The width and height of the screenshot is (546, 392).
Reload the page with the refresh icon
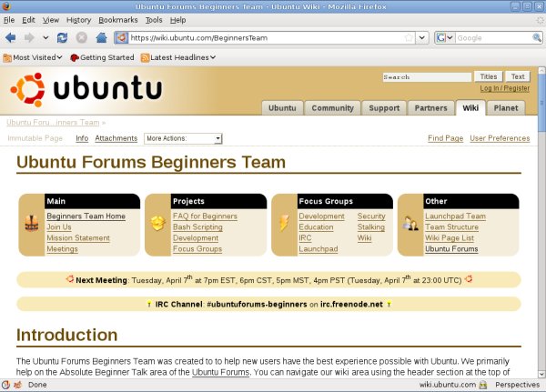coord(62,38)
